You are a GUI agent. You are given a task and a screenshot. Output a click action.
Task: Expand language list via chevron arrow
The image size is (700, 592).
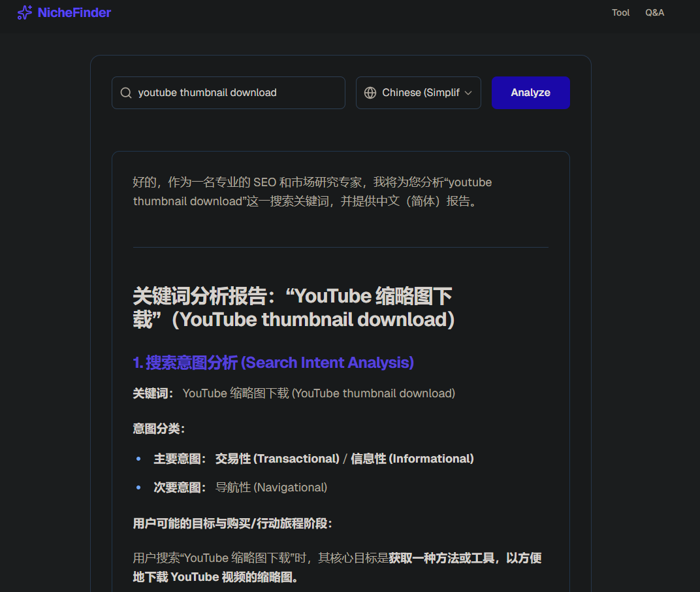pyautogui.click(x=468, y=93)
